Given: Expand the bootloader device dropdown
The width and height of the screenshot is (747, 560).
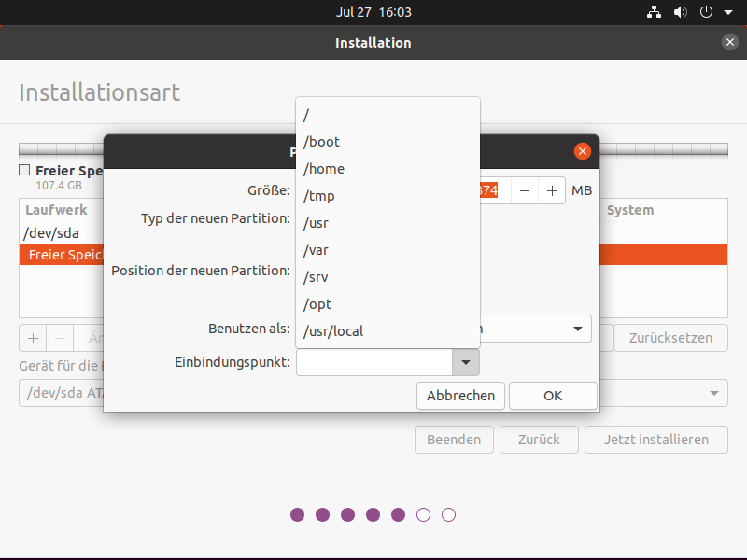Looking at the screenshot, I should pos(715,393).
